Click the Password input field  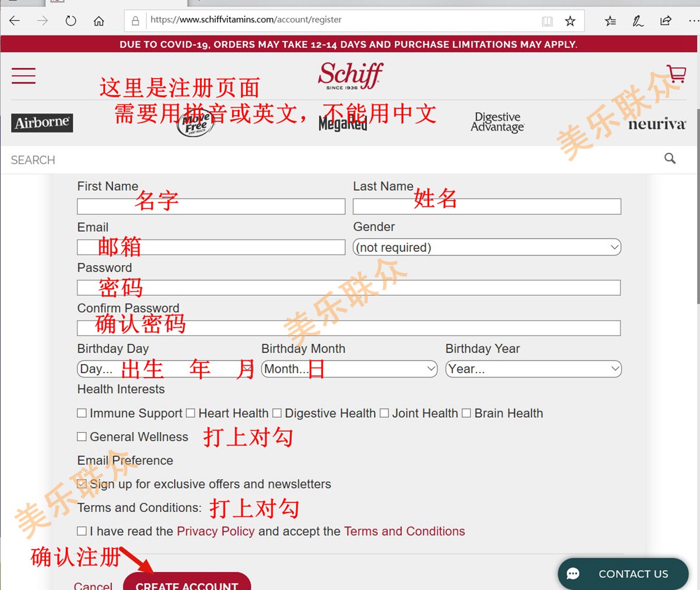point(349,288)
